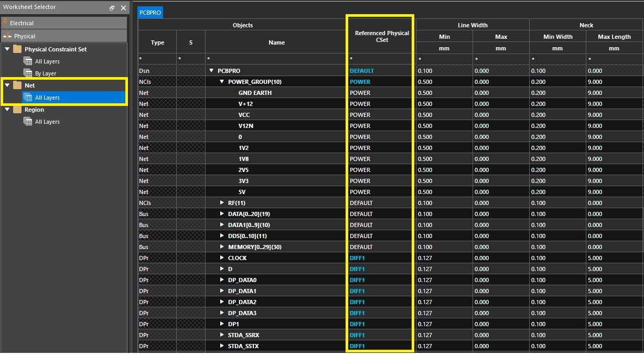Click the DIFF1 CSet for DP_DATA0

click(357, 280)
